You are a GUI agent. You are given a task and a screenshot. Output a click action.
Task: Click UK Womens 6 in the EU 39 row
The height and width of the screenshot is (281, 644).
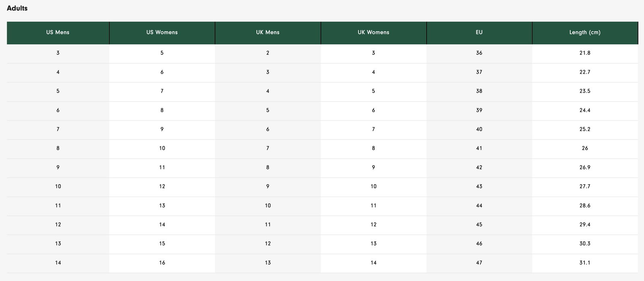pos(374,110)
